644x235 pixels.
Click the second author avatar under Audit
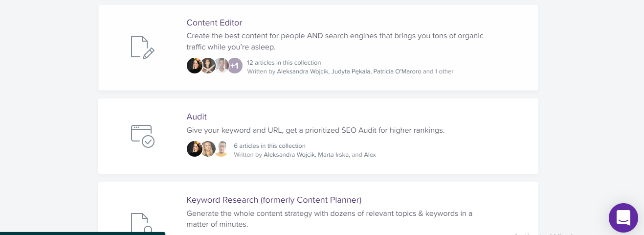coord(208,149)
